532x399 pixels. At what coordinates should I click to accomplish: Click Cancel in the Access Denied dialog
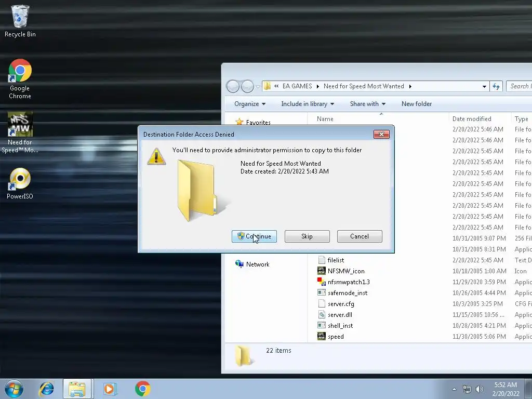coord(360,236)
